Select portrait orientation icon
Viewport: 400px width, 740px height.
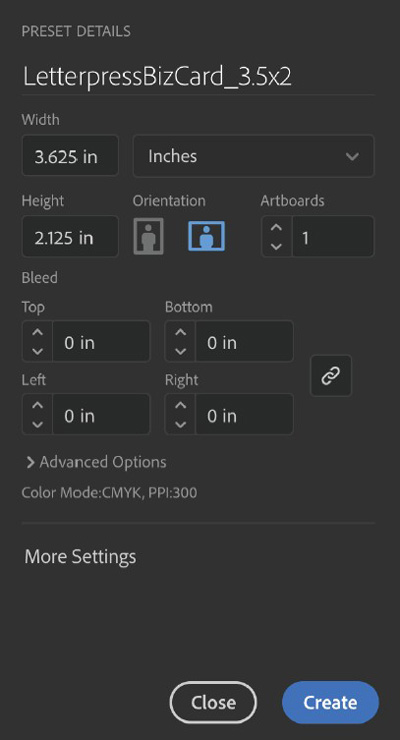(149, 236)
